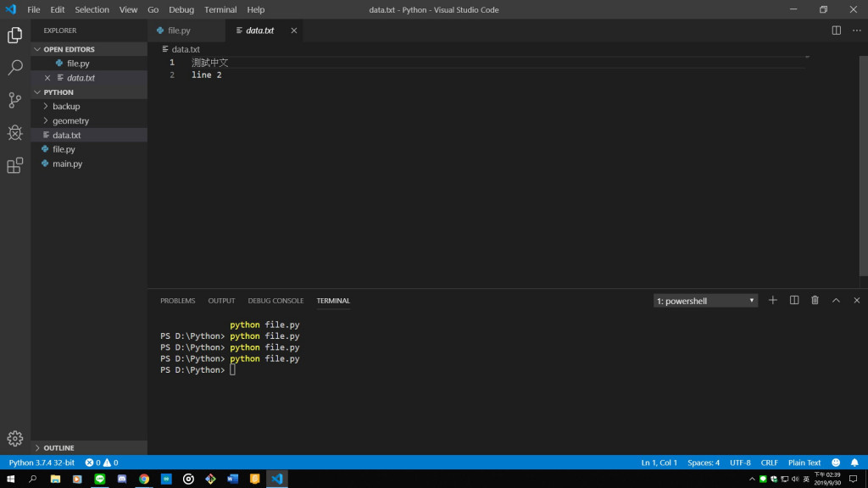Open the Source Control view
868x488 pixels.
(15, 100)
